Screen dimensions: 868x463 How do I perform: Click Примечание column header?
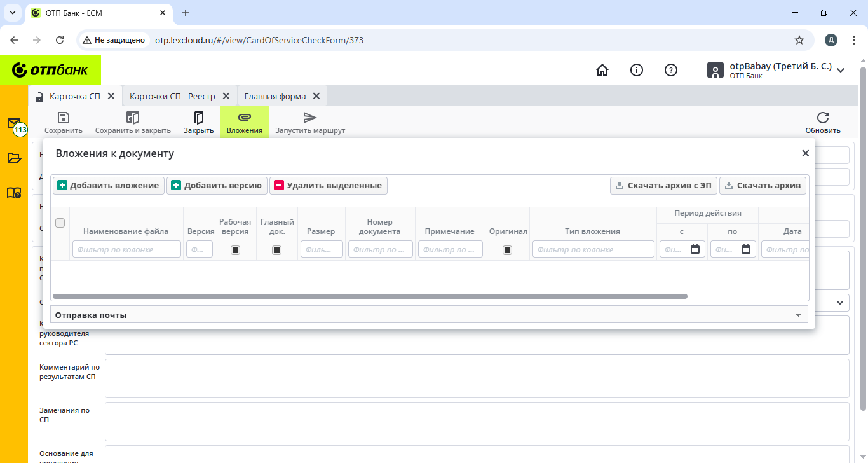click(x=450, y=231)
